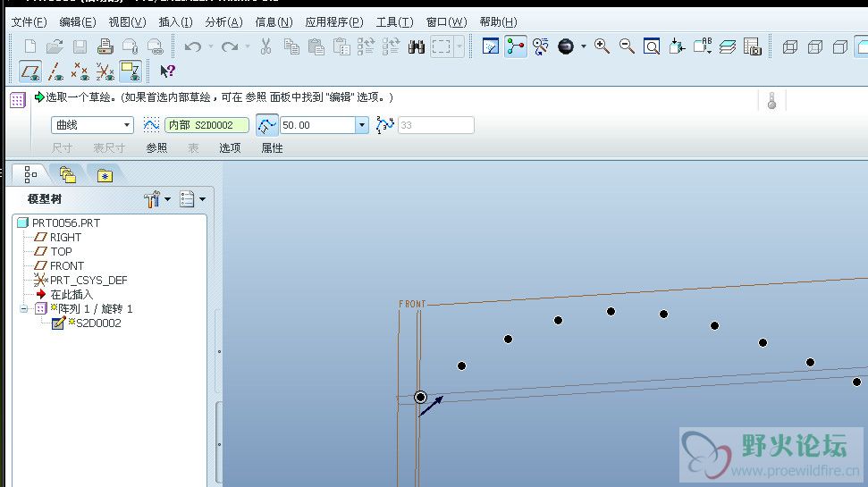Switch to the Model Tree navigator tab
This screenshot has height=487, width=868.
pos(30,175)
